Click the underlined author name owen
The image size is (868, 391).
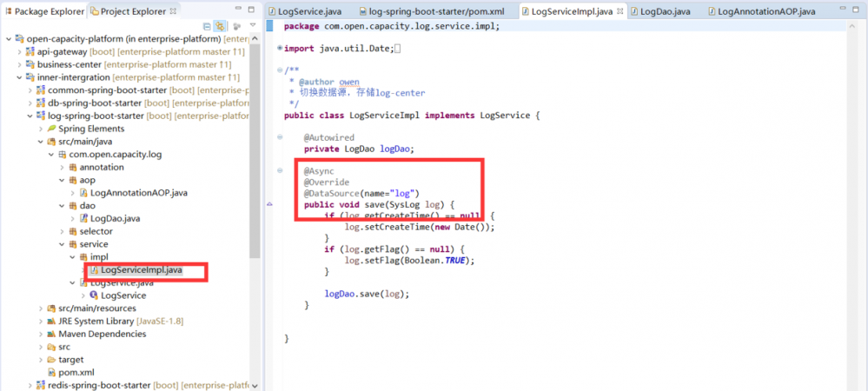pos(348,82)
